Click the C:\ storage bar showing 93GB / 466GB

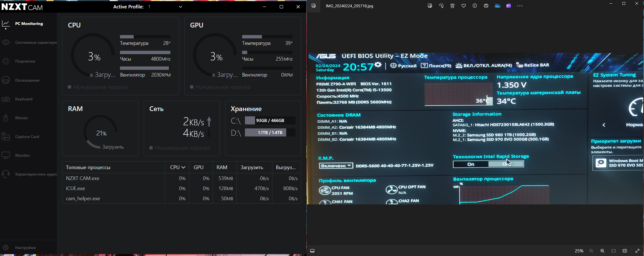click(x=270, y=121)
